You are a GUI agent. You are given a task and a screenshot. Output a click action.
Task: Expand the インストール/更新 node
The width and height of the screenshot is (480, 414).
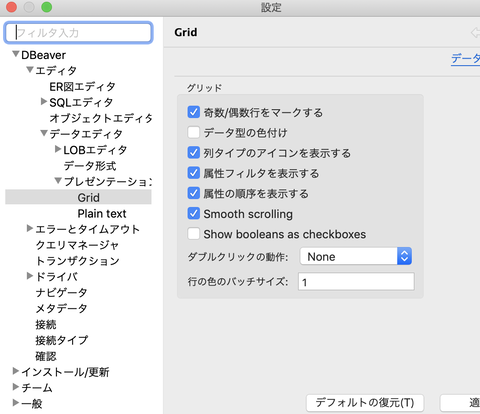click(x=15, y=371)
